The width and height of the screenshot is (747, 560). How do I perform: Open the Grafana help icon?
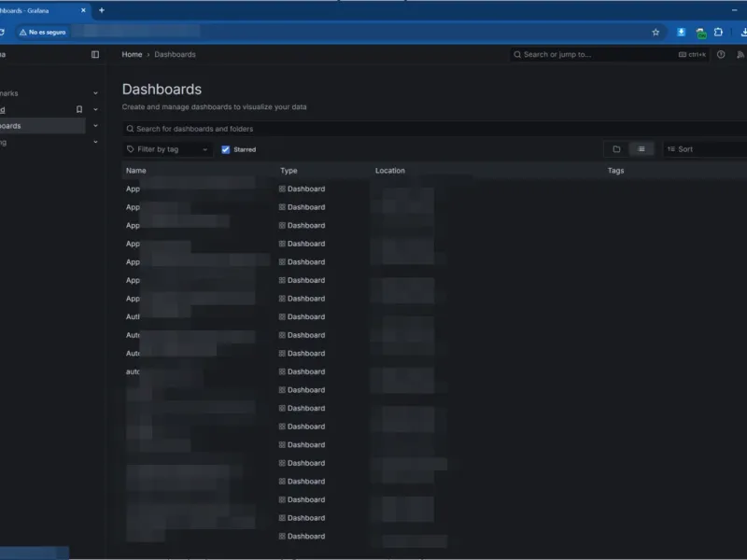[721, 55]
